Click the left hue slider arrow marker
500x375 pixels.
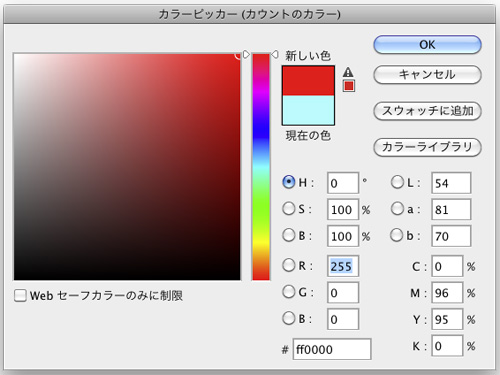pos(246,54)
